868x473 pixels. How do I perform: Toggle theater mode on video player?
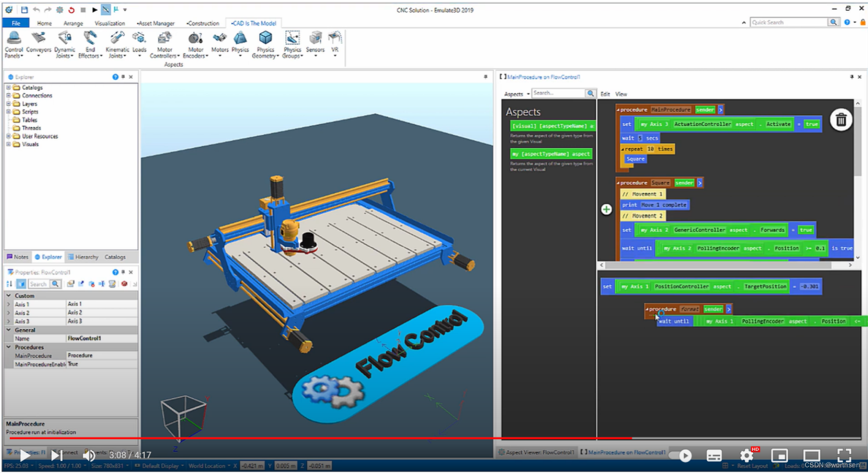click(x=812, y=455)
